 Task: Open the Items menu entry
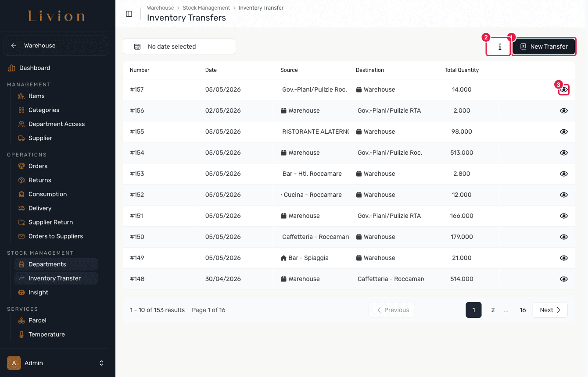56,96
